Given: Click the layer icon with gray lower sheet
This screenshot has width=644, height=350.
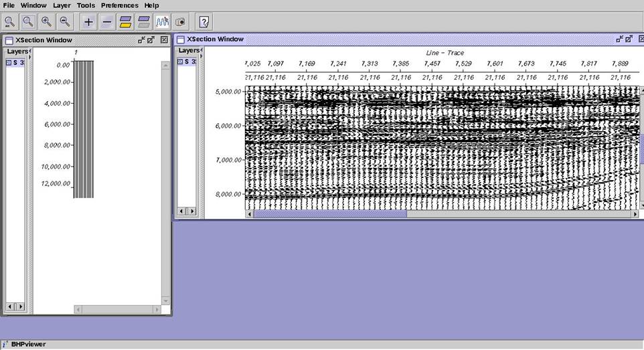Looking at the screenshot, I should pyautogui.click(x=144, y=22).
